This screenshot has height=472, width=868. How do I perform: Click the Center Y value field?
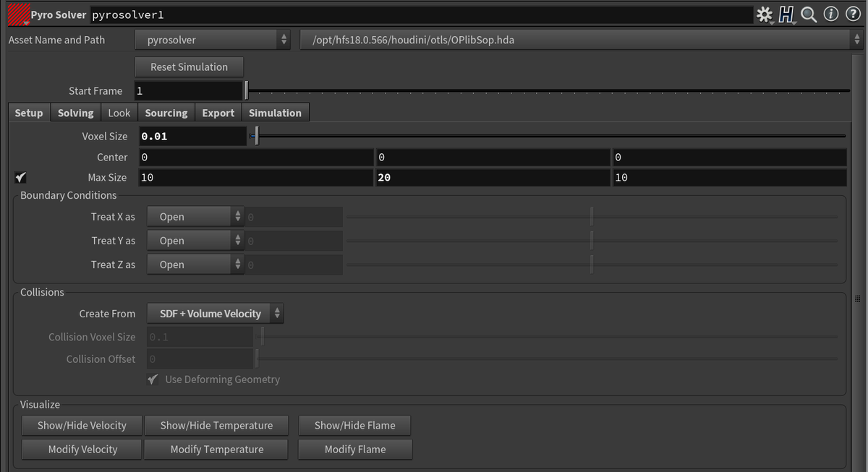pyautogui.click(x=493, y=157)
